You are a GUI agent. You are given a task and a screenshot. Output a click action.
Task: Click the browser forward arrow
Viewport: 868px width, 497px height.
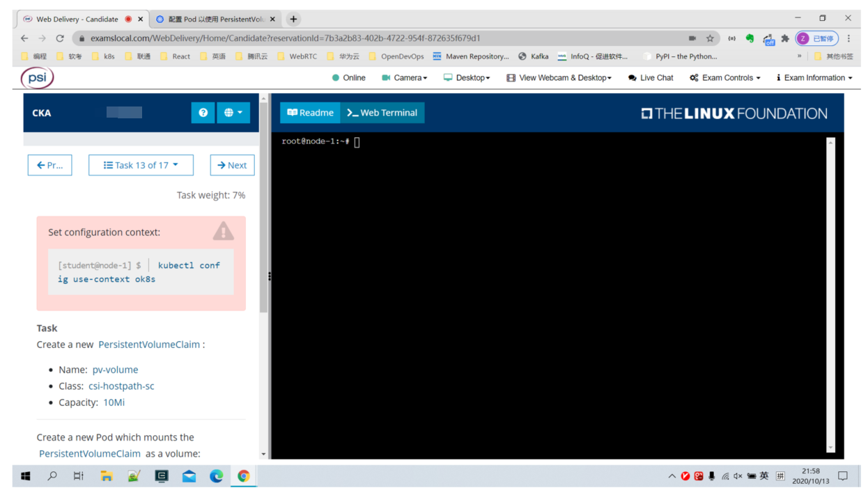point(42,38)
